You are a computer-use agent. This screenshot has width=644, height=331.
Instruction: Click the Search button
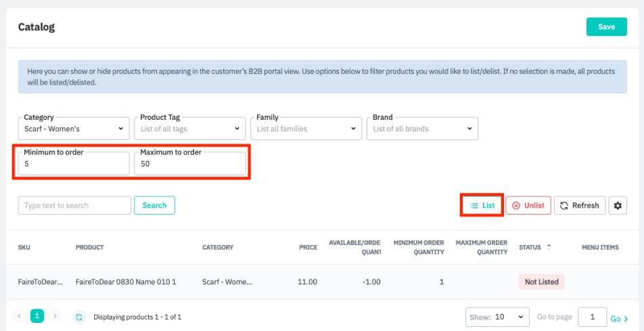[x=154, y=206]
